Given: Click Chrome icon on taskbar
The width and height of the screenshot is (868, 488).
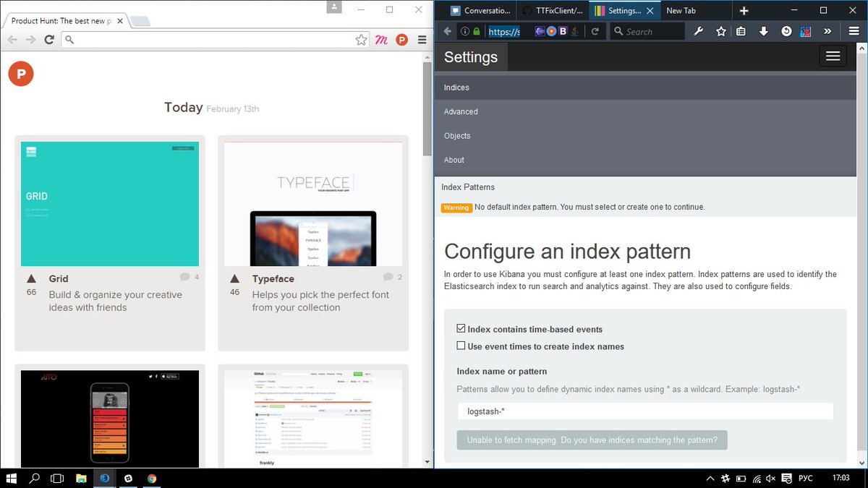Looking at the screenshot, I should (152, 478).
